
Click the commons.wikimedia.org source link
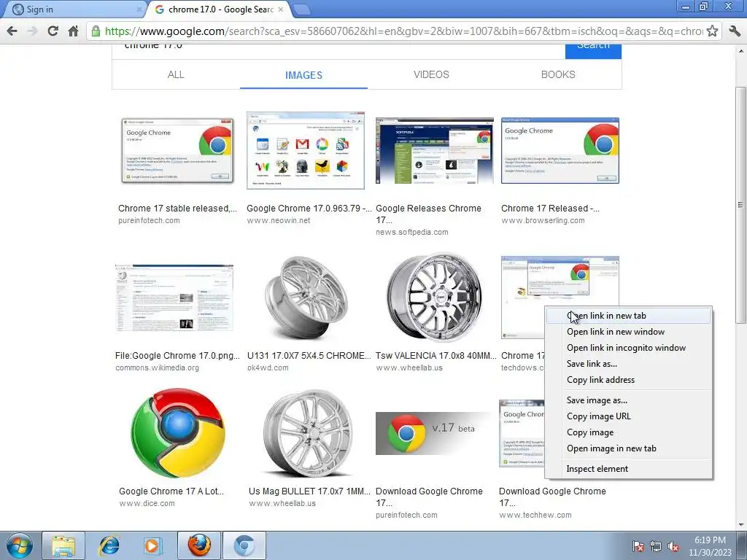[x=158, y=367]
